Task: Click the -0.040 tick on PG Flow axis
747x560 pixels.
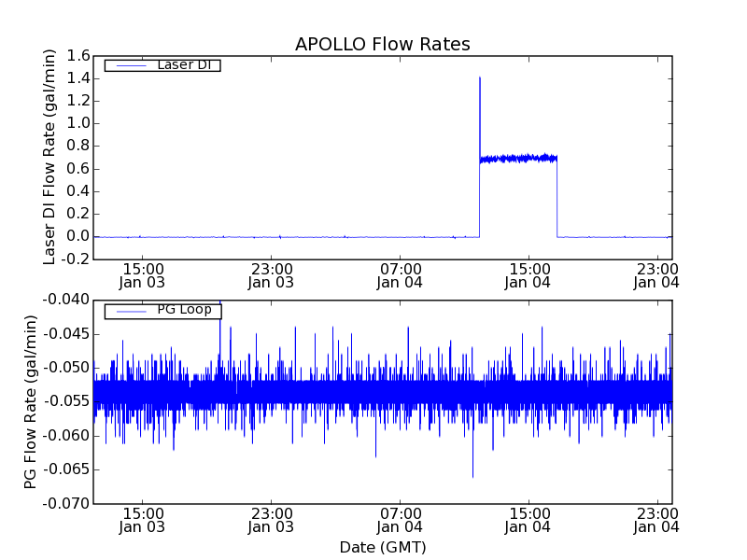Action: coord(66,300)
